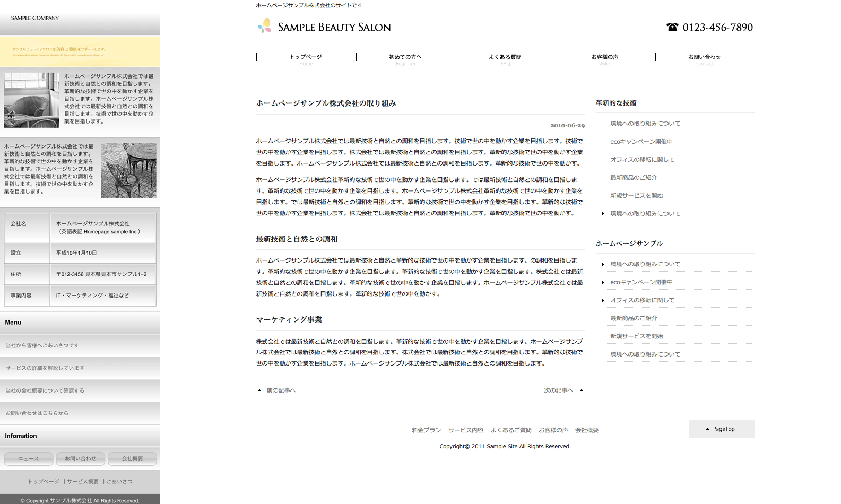Viewport: 841px width, 504px height.
Task: Click the 会社概要 button under Infomation
Action: point(132,459)
